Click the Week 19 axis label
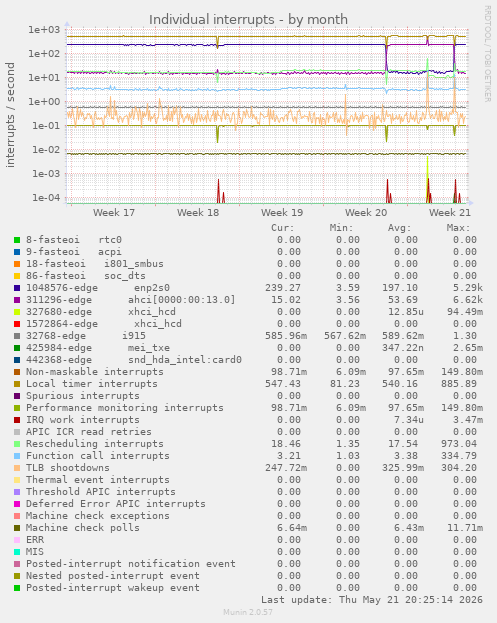Screen dimensions: 497x623 point(282,213)
